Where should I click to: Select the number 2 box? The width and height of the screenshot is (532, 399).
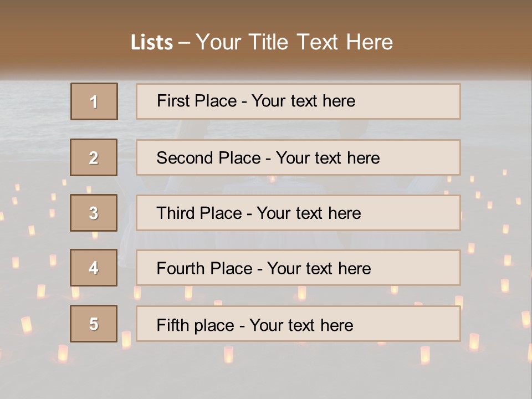coord(94,157)
